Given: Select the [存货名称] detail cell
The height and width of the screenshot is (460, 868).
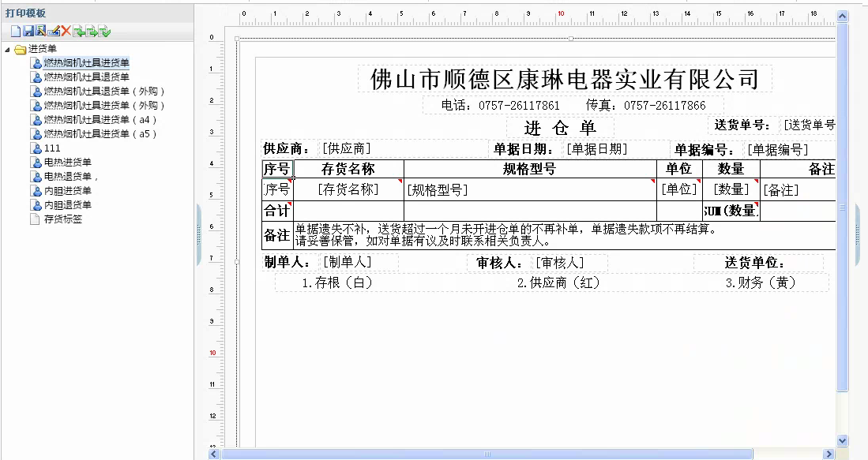Looking at the screenshot, I should click(x=348, y=189).
